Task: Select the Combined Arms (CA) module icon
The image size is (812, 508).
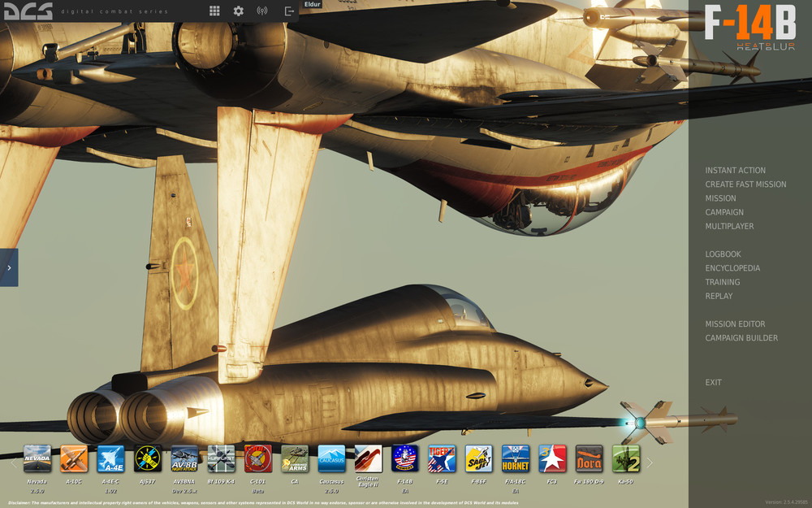Action: click(x=295, y=458)
